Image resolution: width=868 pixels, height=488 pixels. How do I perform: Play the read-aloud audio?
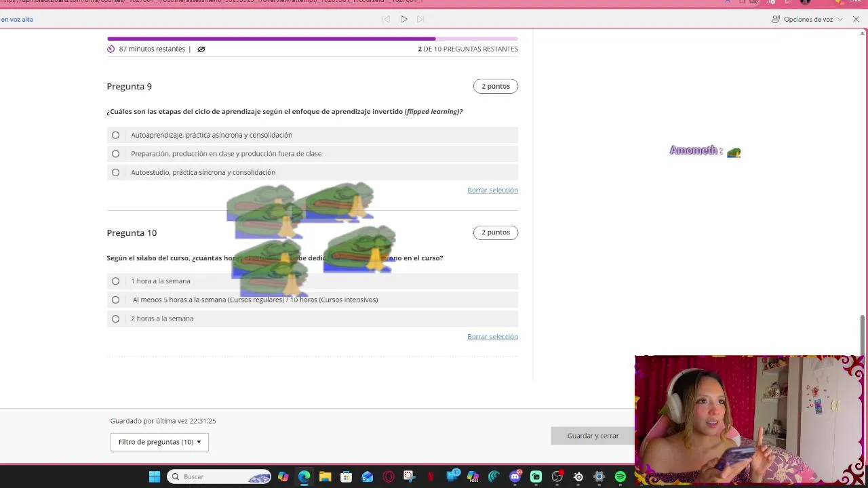403,19
